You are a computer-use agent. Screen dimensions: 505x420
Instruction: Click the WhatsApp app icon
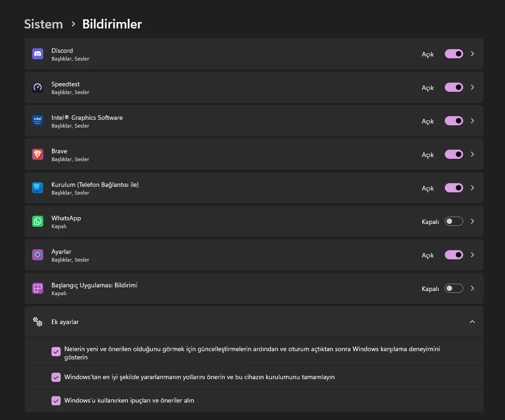(x=38, y=221)
